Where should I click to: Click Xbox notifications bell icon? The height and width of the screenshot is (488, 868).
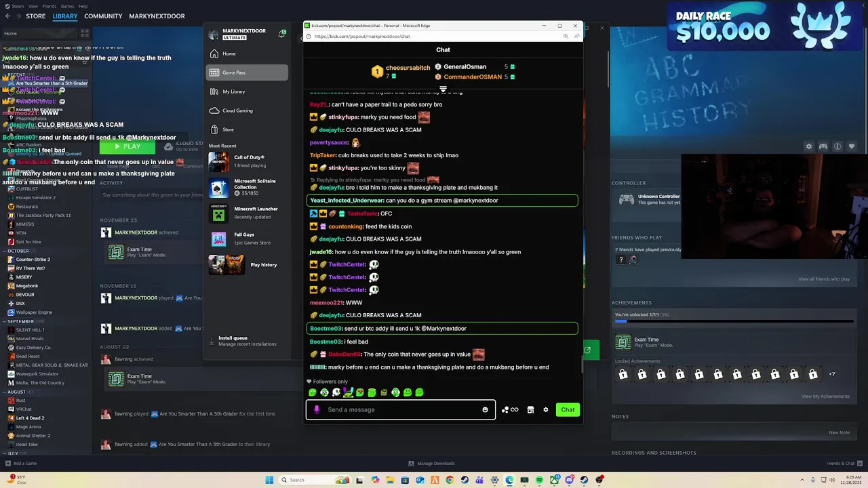[281, 34]
